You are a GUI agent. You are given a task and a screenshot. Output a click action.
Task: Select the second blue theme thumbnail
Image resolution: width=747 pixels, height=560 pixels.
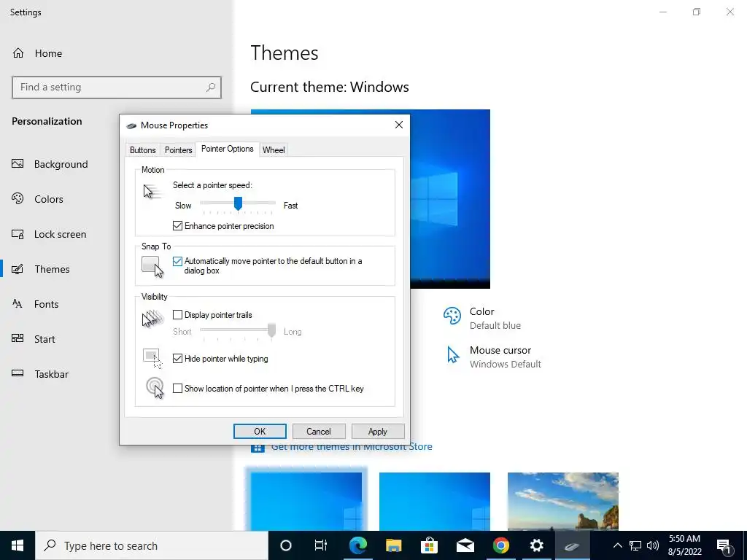[x=435, y=501]
